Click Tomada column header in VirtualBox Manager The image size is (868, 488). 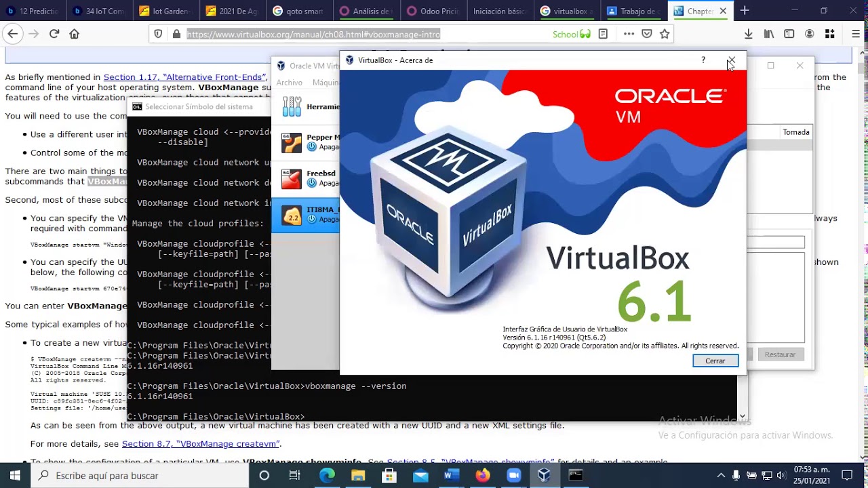pos(796,132)
